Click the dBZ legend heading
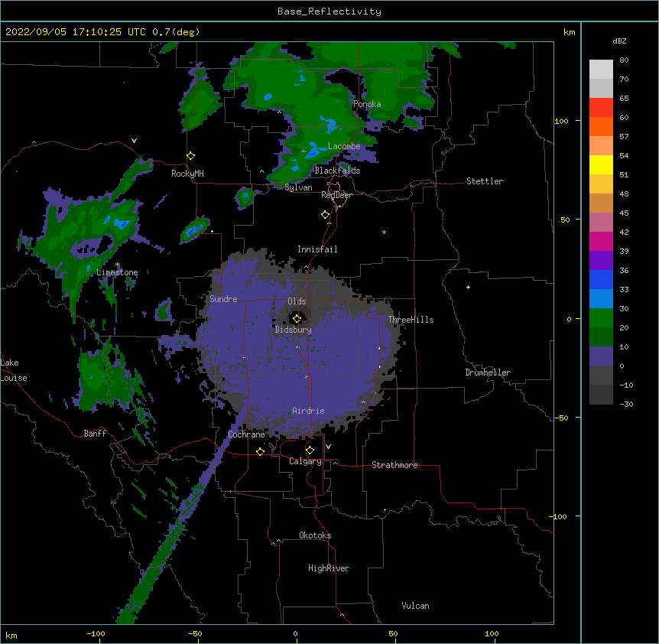 (619, 41)
